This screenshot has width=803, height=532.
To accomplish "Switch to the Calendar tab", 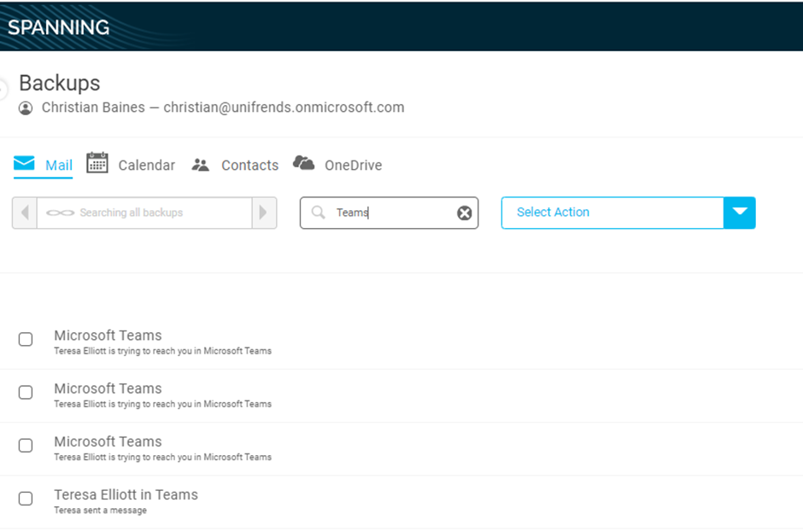I will [131, 164].
